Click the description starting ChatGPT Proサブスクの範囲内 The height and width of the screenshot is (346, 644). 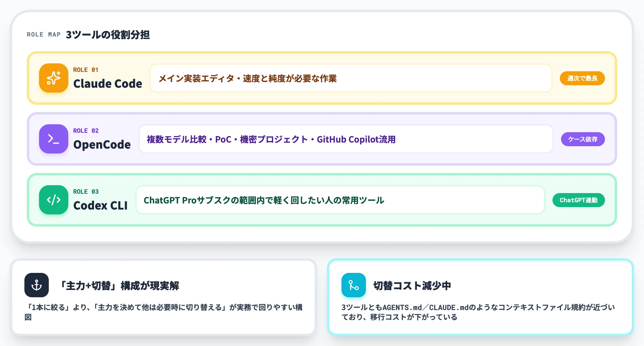click(264, 200)
